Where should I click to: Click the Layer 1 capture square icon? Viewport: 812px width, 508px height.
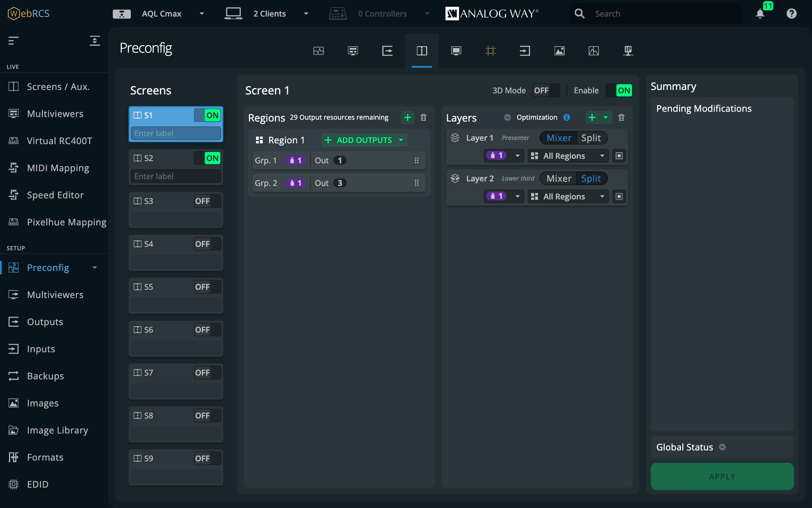coord(619,156)
